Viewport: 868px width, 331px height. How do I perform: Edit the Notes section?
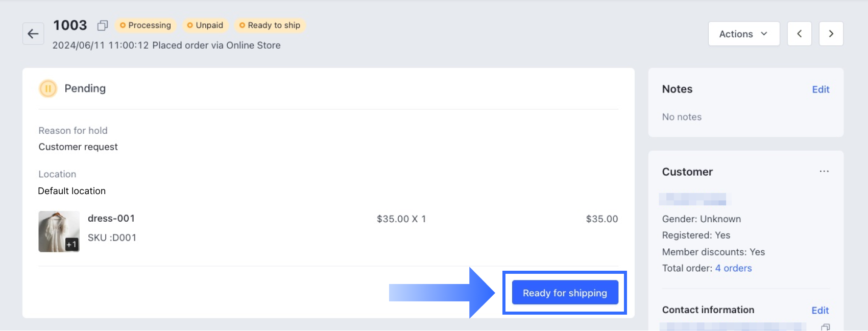[x=821, y=89]
